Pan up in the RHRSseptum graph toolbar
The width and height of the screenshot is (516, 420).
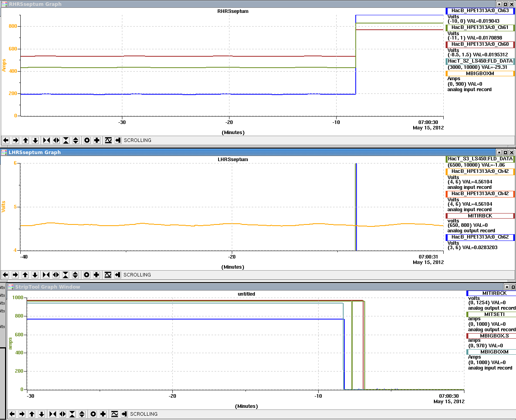click(x=25, y=140)
